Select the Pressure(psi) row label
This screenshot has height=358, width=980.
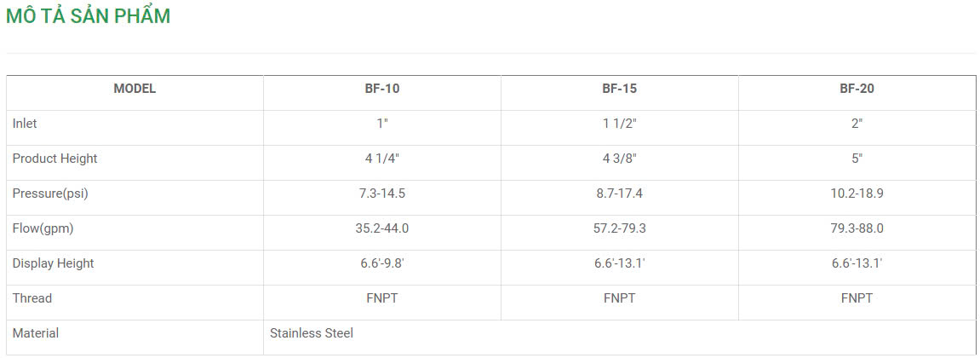50,193
